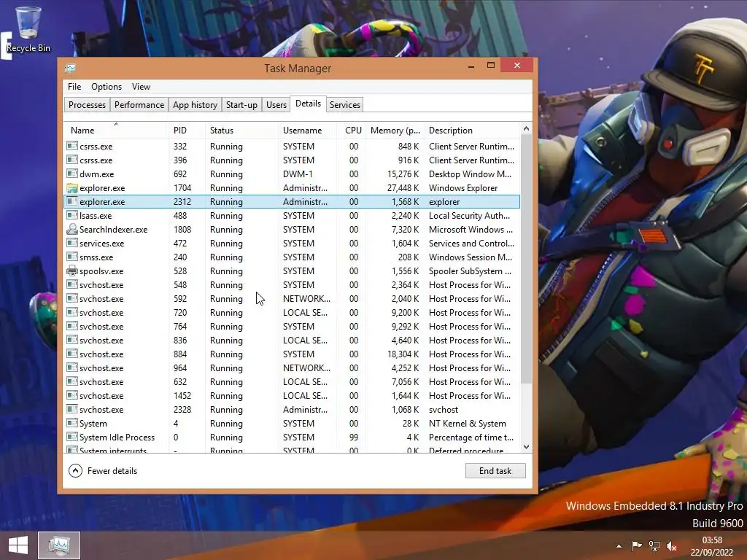Select memory value 9,200 K

point(405,313)
